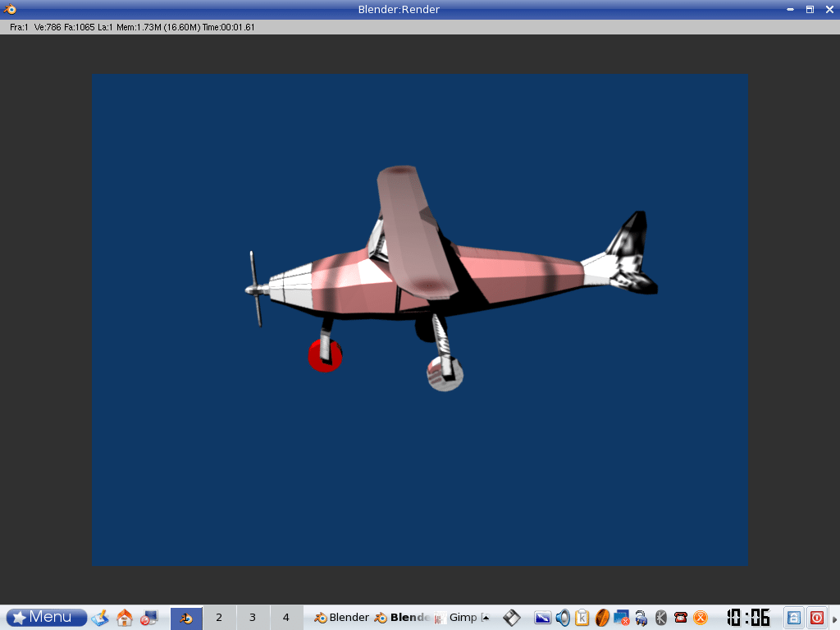Image resolution: width=840 pixels, height=630 pixels.
Task: Expand the taskbar window list arrow
Action: click(486, 618)
